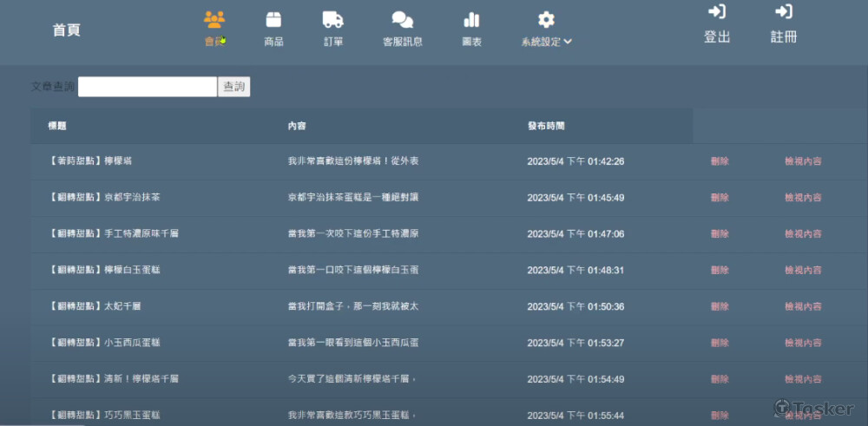Select the 圖表 bar chart icon
868x426 pixels.
[x=471, y=19]
